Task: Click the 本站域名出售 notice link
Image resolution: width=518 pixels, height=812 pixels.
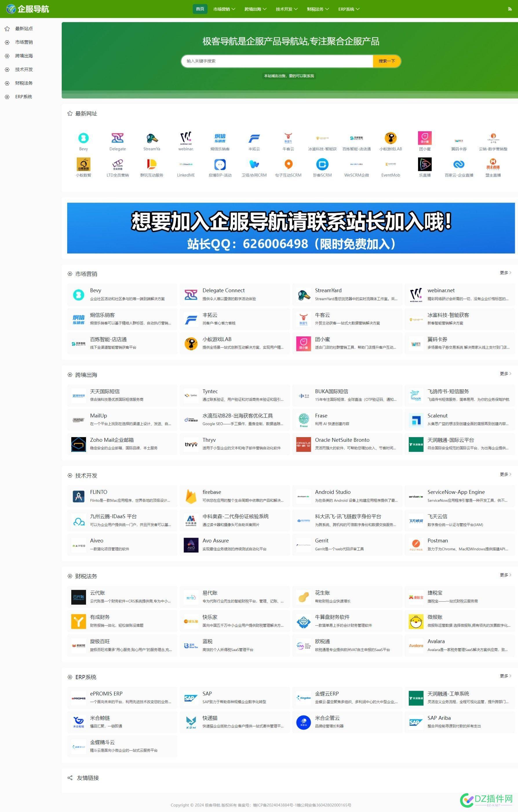Action: point(289,76)
